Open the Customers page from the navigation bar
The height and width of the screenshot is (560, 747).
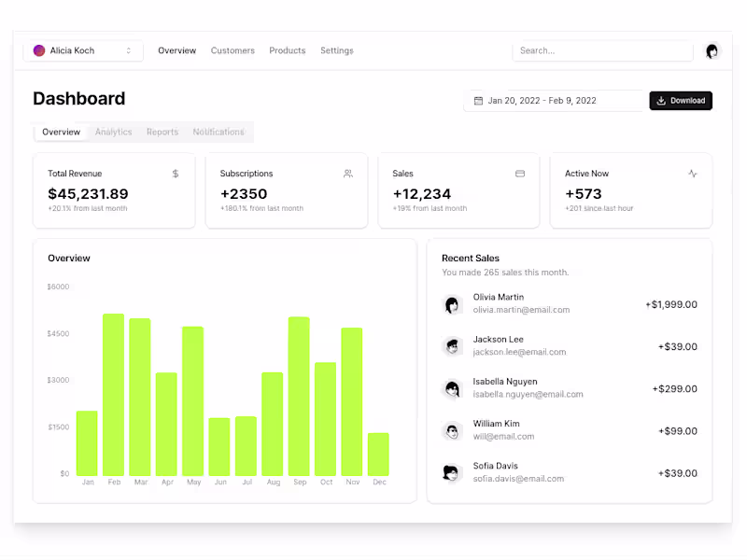pos(233,50)
